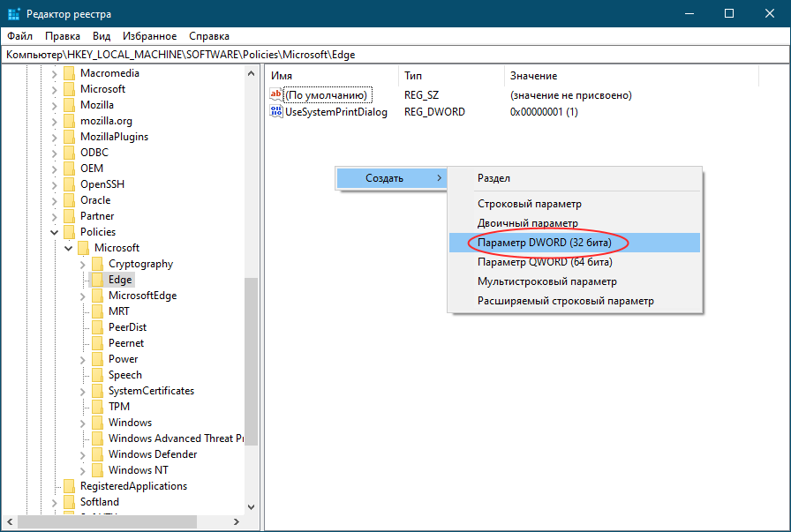Choose Раздел in the Создать submenu
791x532 pixels.
point(574,178)
